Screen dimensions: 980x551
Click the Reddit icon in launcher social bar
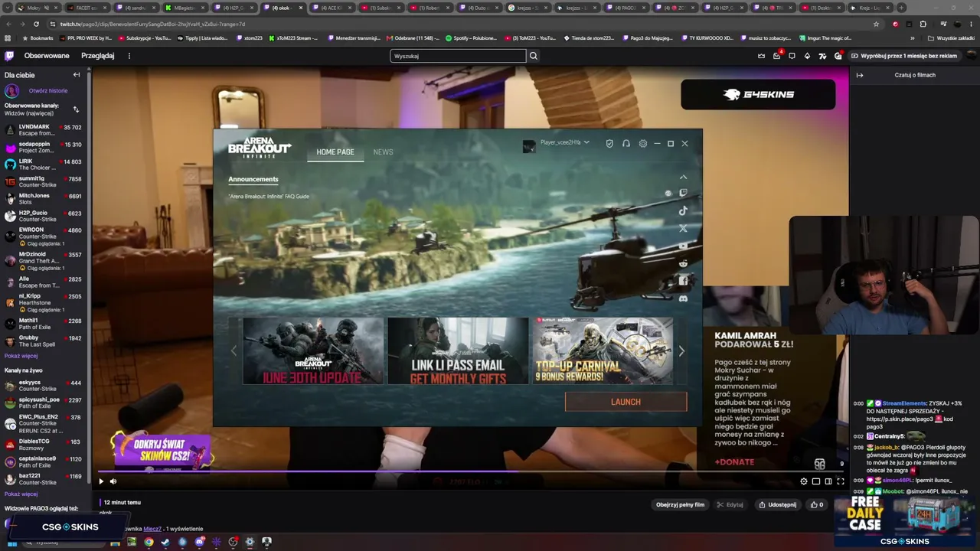pyautogui.click(x=683, y=263)
